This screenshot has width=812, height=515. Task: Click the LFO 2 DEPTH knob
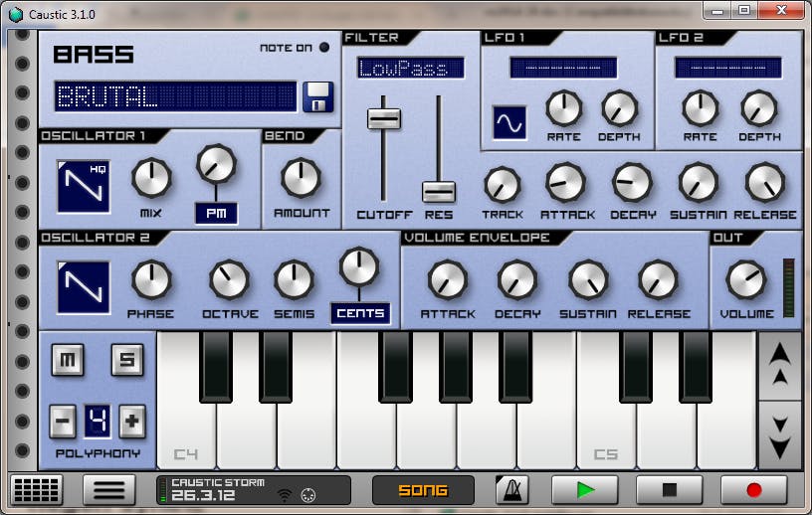(759, 108)
